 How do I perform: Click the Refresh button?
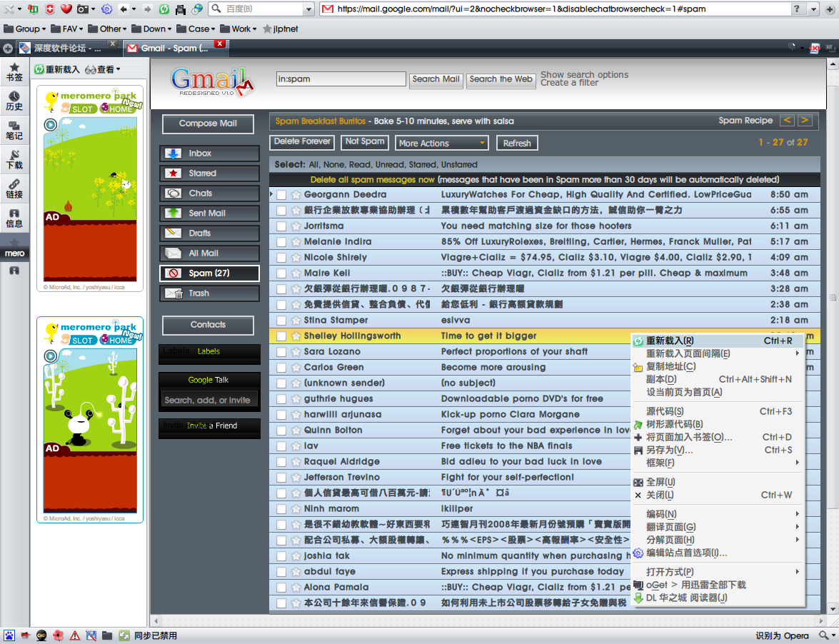(x=517, y=144)
